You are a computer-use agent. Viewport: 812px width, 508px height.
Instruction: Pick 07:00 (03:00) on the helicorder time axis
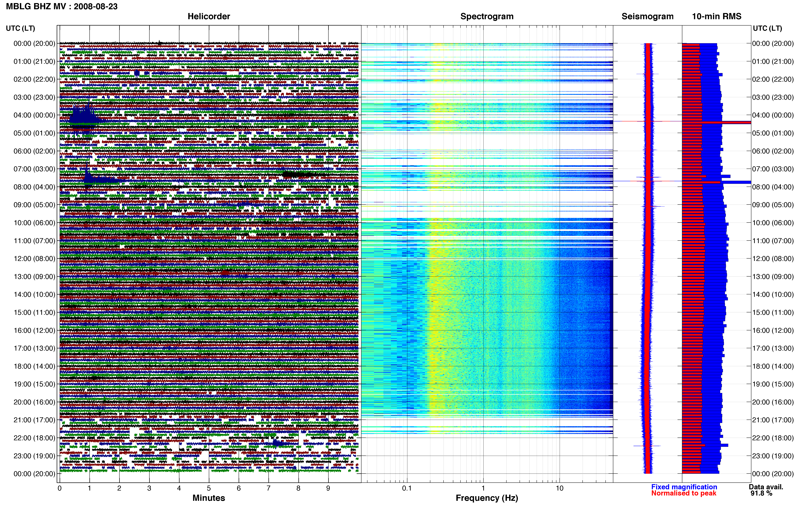(34, 169)
